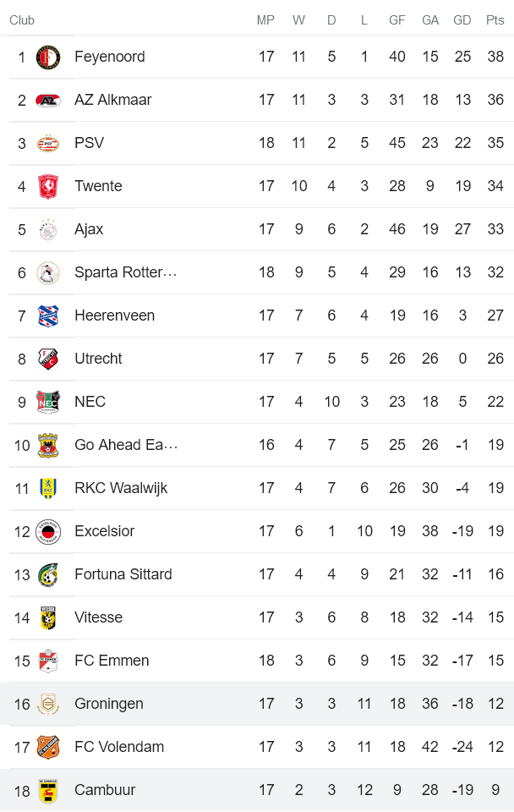The width and height of the screenshot is (514, 812).
Task: Open the Excelsior team page link
Action: coord(104,531)
